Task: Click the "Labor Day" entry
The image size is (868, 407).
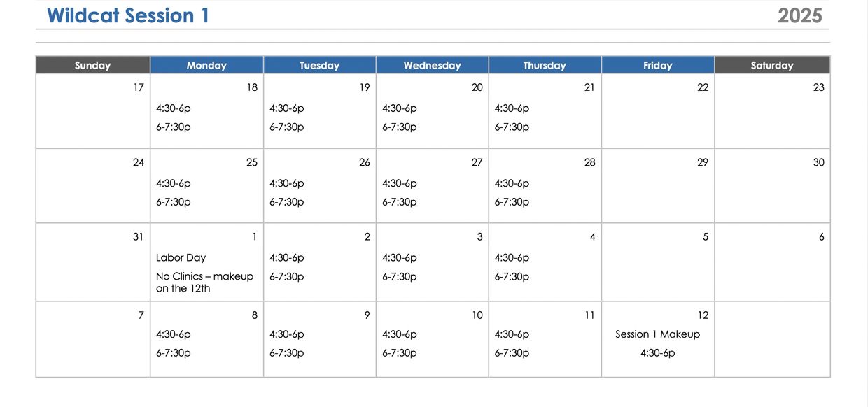Action: pyautogui.click(x=181, y=257)
